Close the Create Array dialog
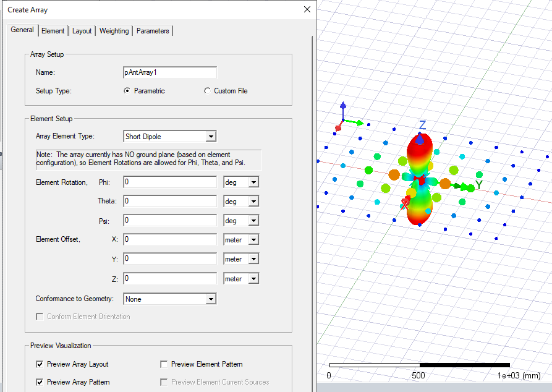 (307, 9)
